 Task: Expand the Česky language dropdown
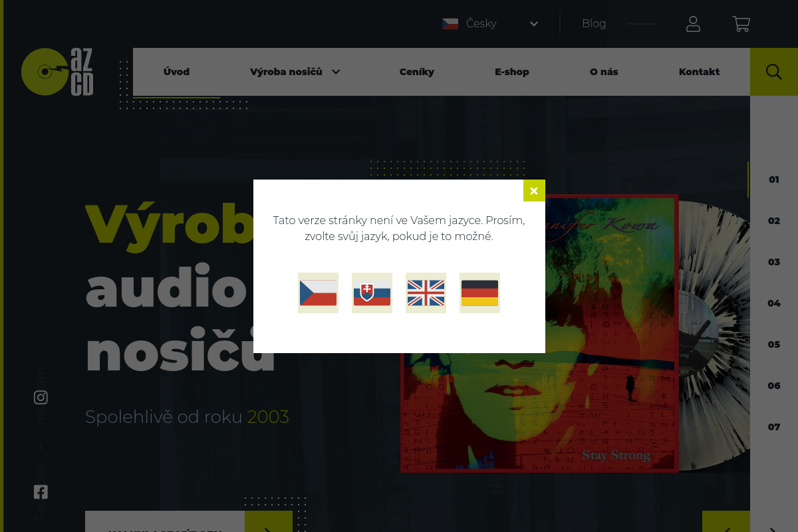pyautogui.click(x=490, y=24)
